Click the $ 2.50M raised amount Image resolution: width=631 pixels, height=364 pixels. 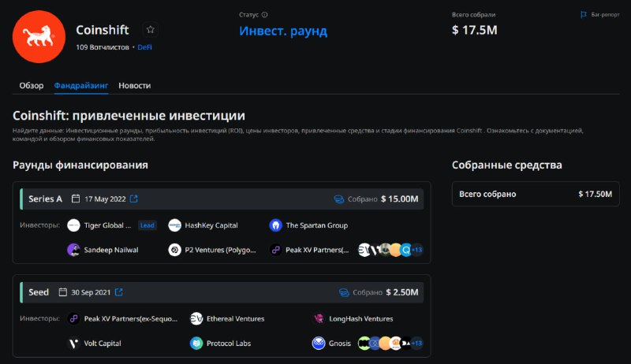coord(402,292)
